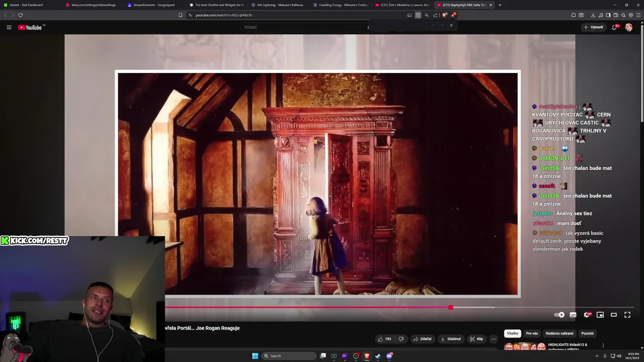Share this page via address bar icon

pos(435,15)
